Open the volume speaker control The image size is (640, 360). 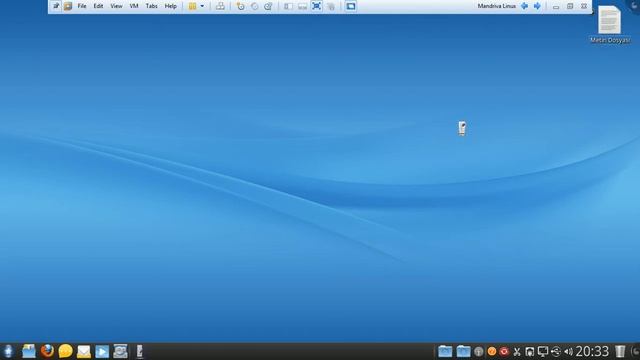(569, 351)
